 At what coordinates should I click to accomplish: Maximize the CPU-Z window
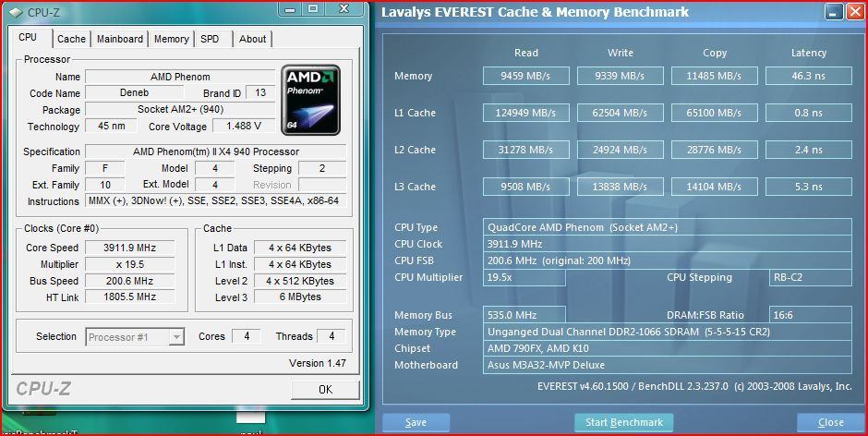tap(313, 8)
